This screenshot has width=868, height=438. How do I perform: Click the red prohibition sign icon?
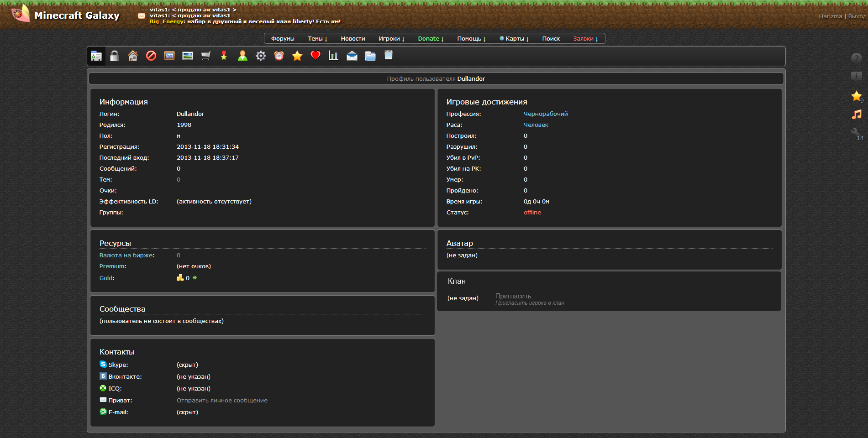coord(151,56)
